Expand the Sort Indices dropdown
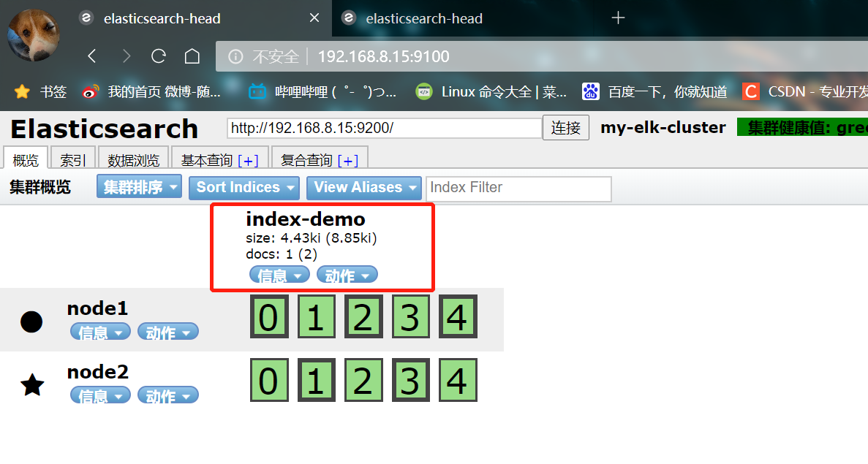868x464 pixels. point(244,188)
